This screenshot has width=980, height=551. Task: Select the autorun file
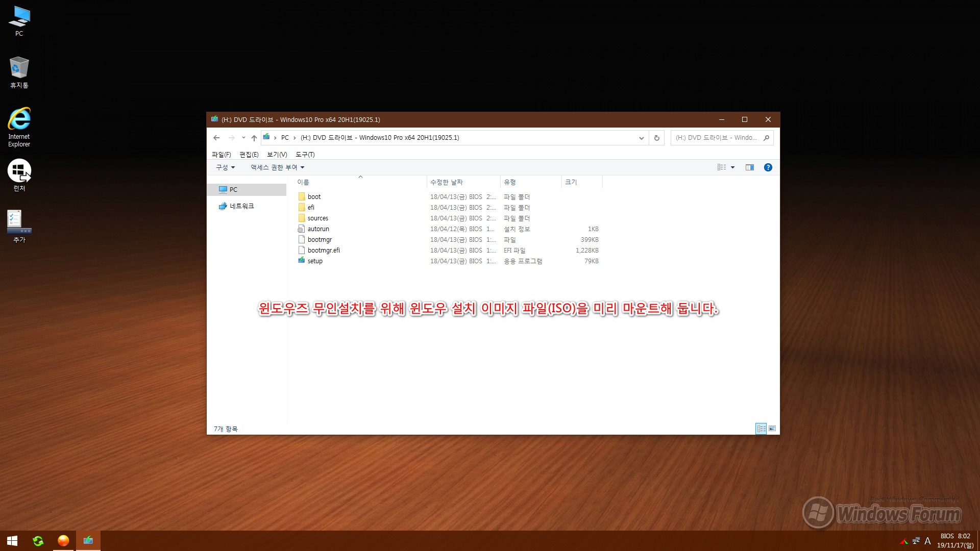[318, 229]
